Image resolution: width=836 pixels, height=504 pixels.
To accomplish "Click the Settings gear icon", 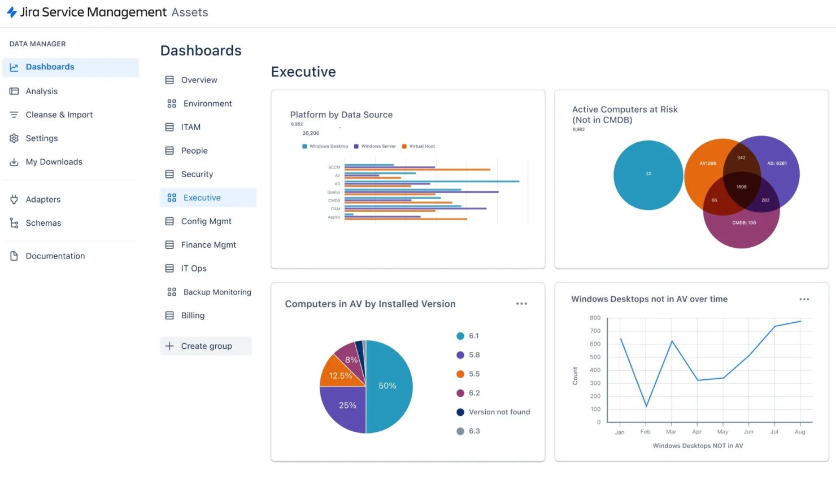I will click(14, 138).
